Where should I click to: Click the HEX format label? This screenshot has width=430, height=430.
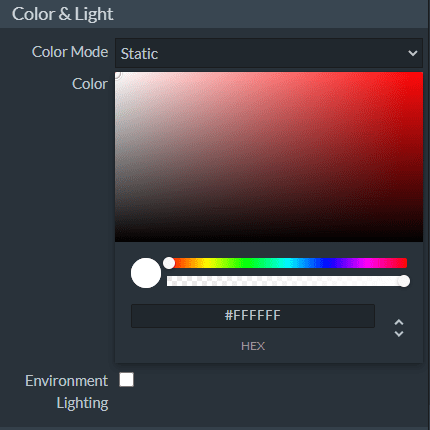(x=253, y=346)
